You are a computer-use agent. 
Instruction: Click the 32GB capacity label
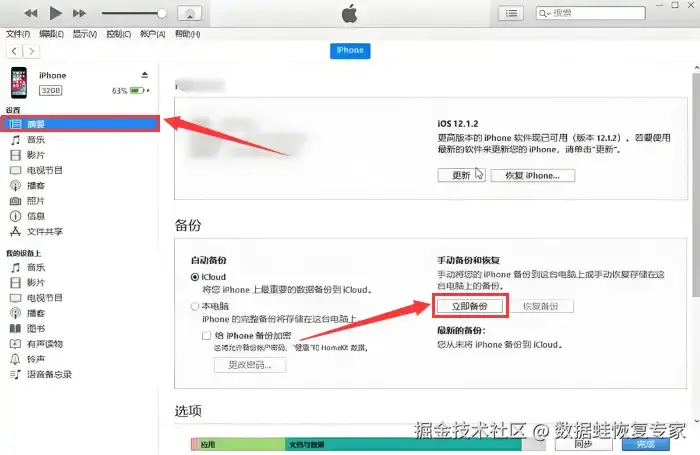[50, 91]
